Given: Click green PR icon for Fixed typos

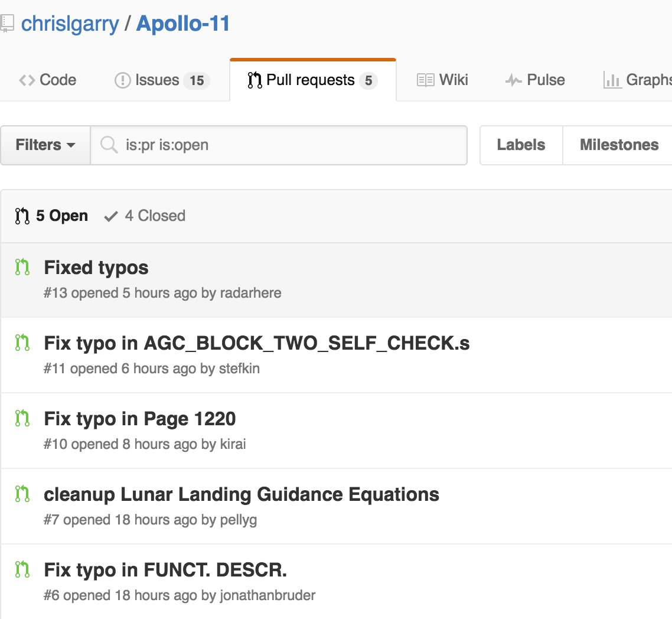Looking at the screenshot, I should 22,267.
